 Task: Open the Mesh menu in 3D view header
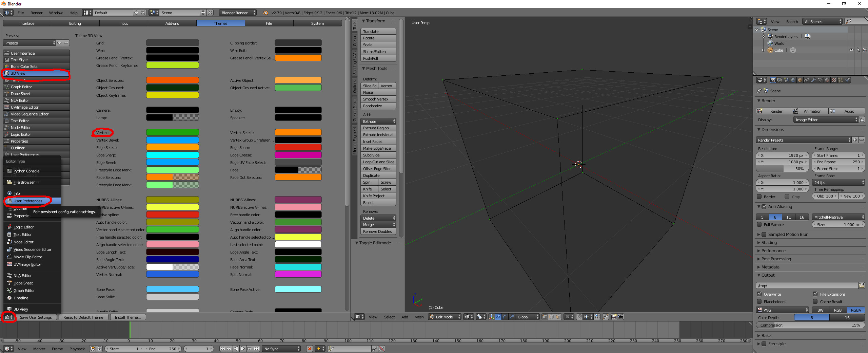click(419, 317)
